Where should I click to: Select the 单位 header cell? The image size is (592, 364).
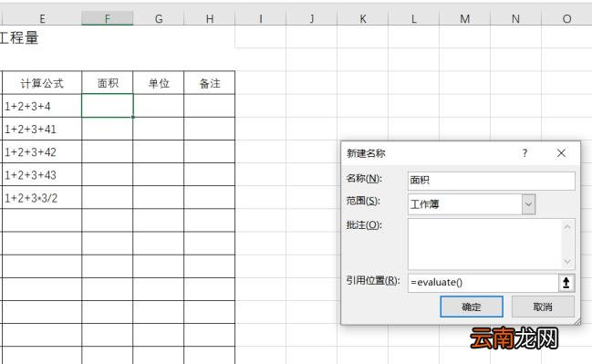[159, 83]
